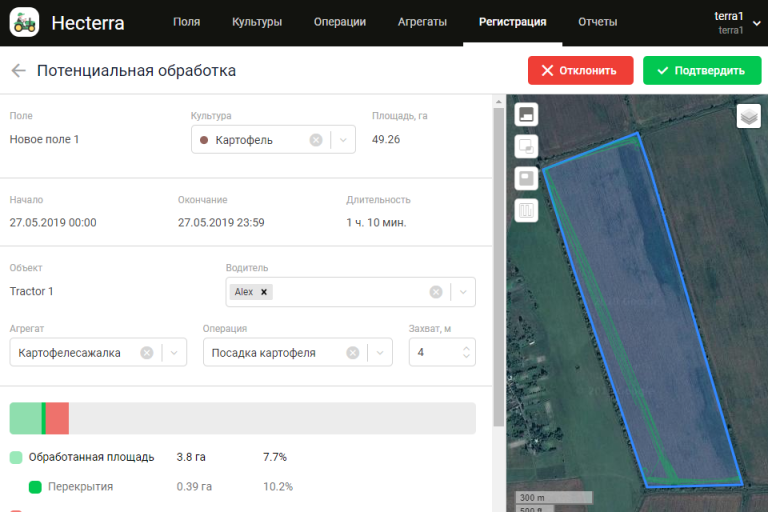The height and width of the screenshot is (512, 768).
Task: Click the overlapping squares map button
Action: tap(526, 146)
